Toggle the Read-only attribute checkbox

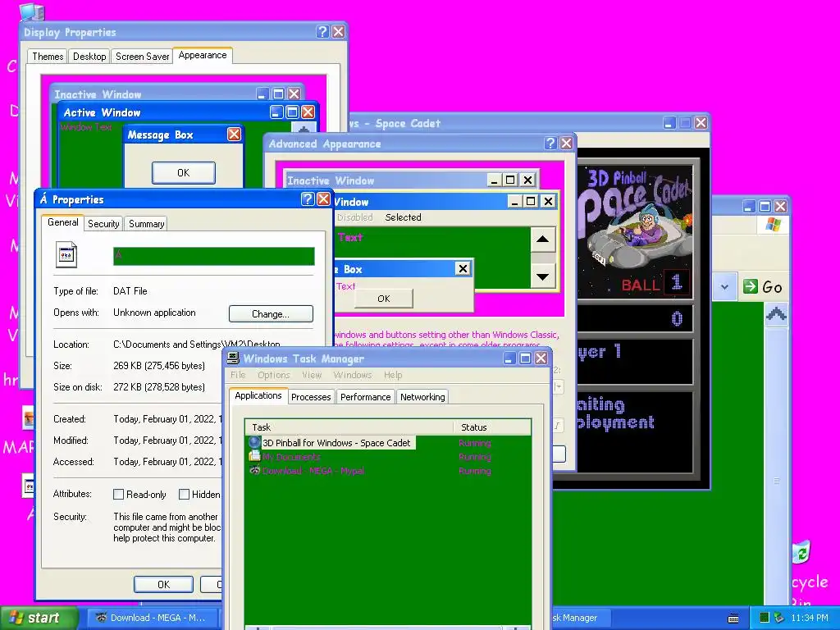119,495
